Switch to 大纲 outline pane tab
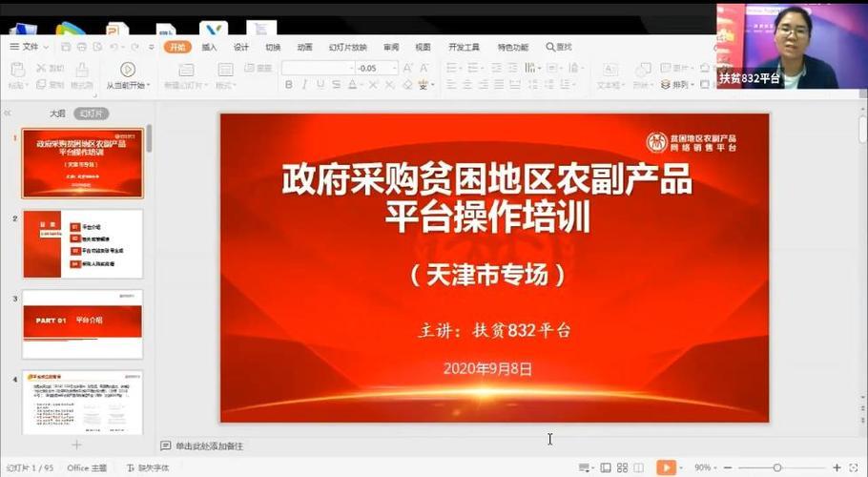868x477 pixels. 57,114
